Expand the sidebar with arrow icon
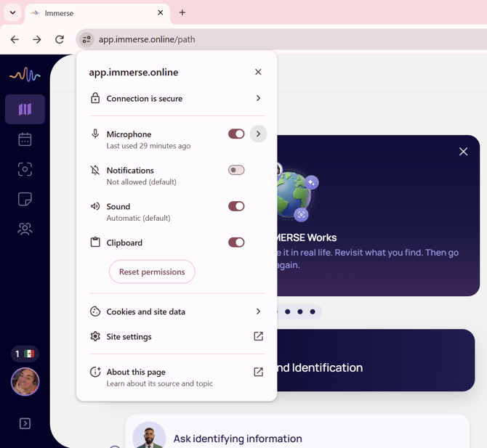 pos(25,423)
